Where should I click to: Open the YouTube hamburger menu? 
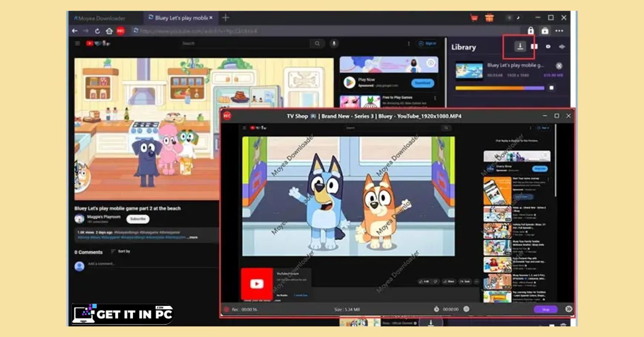tap(77, 43)
